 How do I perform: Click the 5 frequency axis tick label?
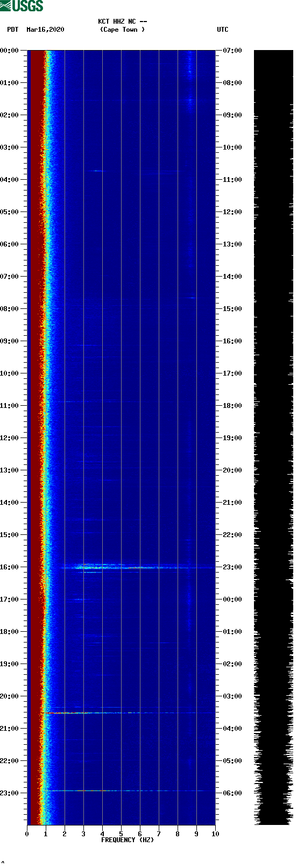point(121,834)
